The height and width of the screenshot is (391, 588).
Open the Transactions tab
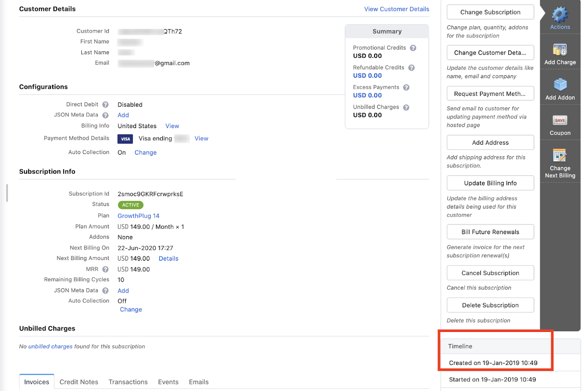tap(128, 382)
